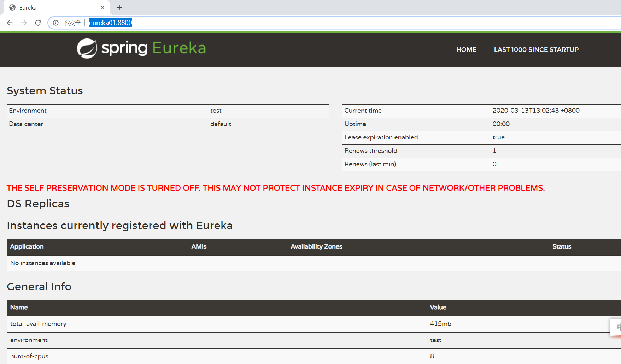
Task: Click the Spring leaf logo
Action: [x=87, y=48]
